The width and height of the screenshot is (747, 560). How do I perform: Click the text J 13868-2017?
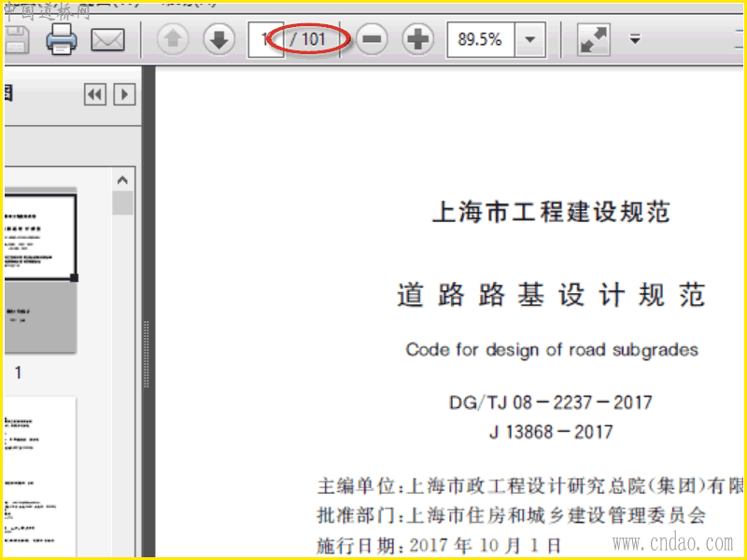click(x=551, y=432)
